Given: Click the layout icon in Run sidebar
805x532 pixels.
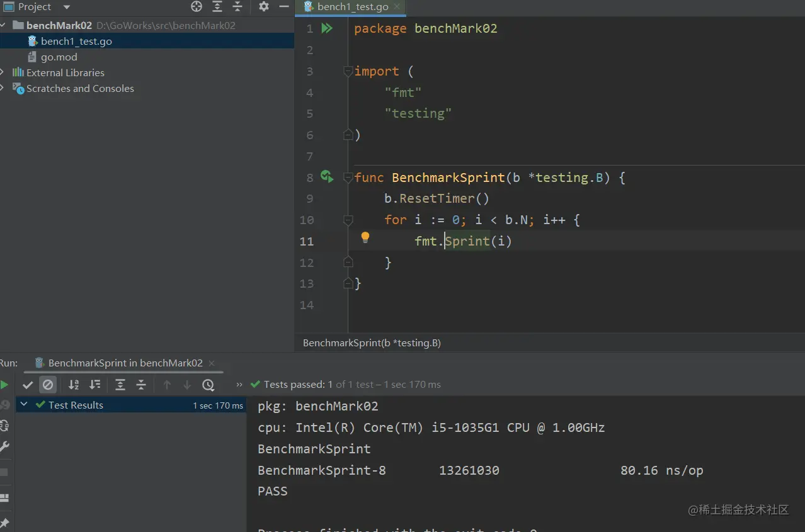Looking at the screenshot, I should click(x=4, y=497).
